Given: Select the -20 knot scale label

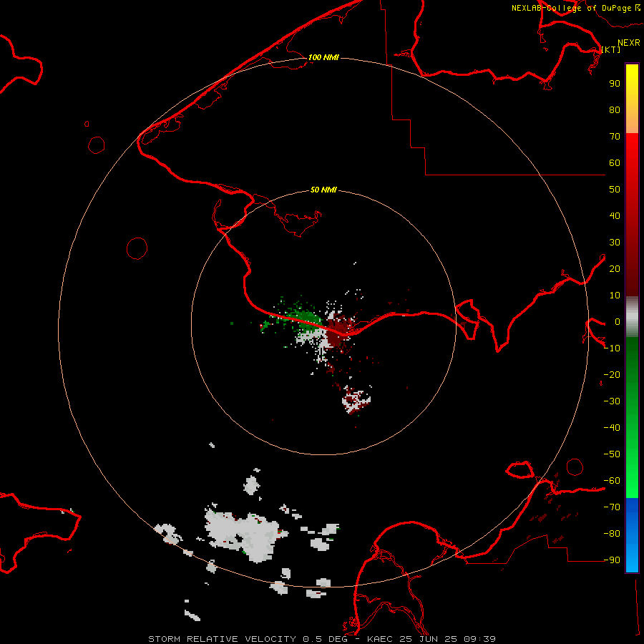Looking at the screenshot, I should click(612, 375).
